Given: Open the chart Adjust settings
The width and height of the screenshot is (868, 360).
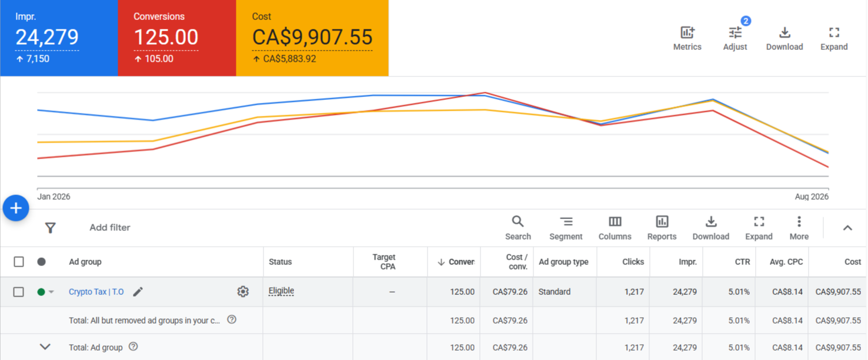Looking at the screenshot, I should coord(735,39).
